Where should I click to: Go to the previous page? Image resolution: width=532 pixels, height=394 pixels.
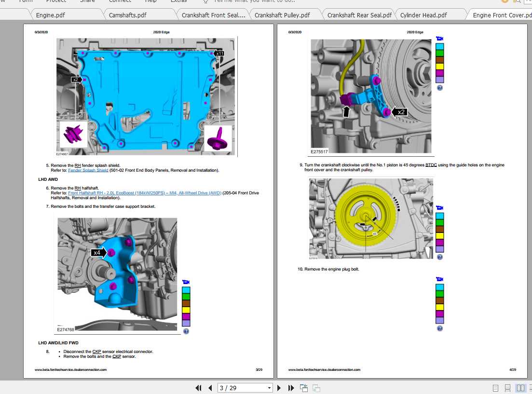(210, 388)
